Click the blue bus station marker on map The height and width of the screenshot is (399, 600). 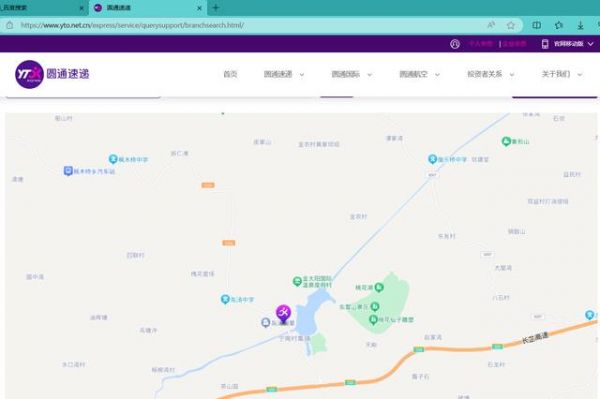pos(68,171)
